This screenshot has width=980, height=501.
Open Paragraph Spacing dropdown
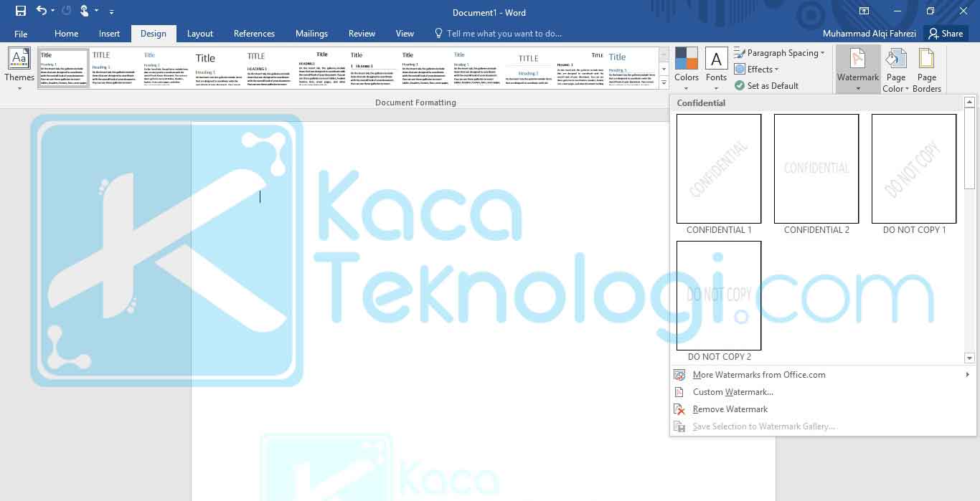coord(779,53)
